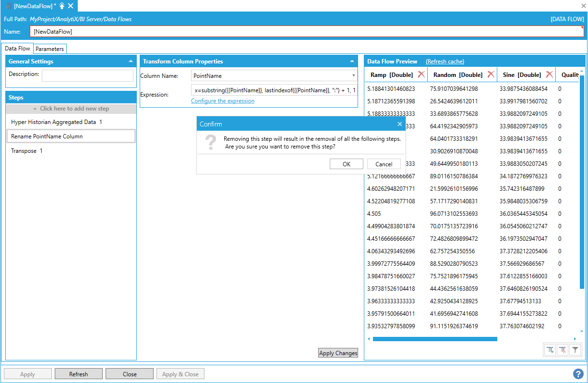Click the pin arrow on NewDataFlow tab
Viewport: 588px width, 383px height.
click(x=62, y=6)
